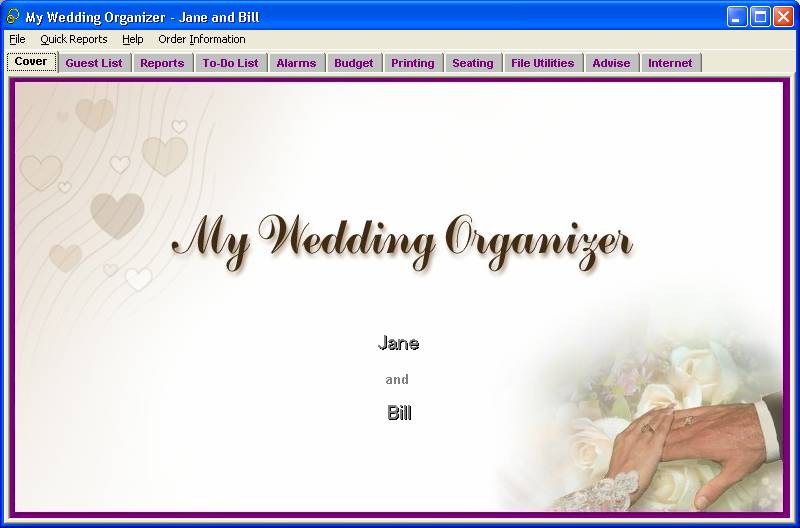This screenshot has height=528, width=800.
Task: Switch to the Guest List tab
Action: click(x=94, y=63)
